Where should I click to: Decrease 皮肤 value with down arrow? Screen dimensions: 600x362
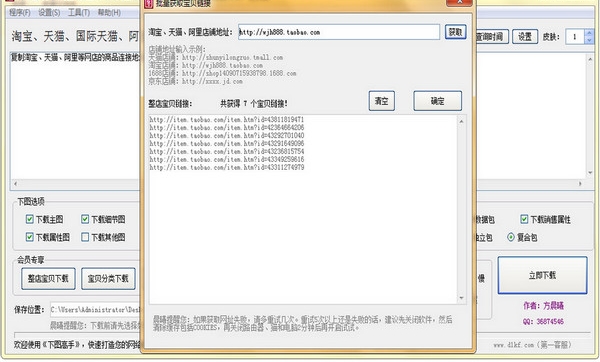589,40
